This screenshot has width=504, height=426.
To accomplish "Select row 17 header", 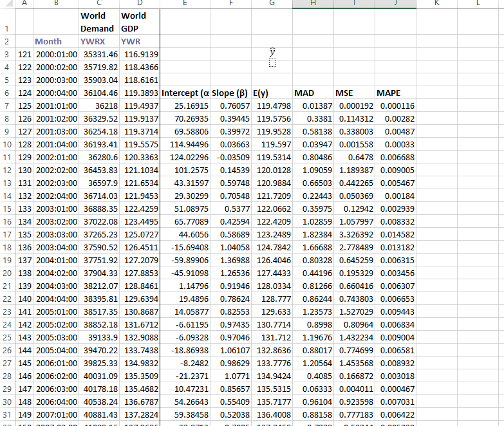I will tap(7, 234).
